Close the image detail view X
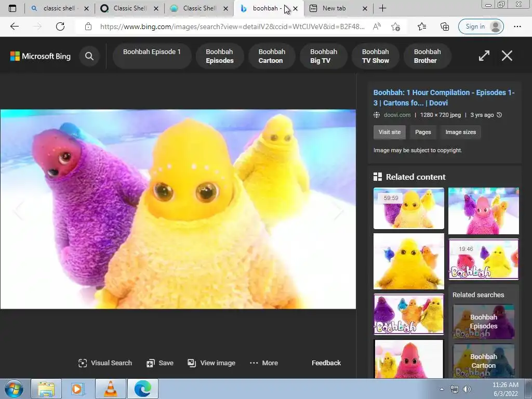532x399 pixels. 507,56
